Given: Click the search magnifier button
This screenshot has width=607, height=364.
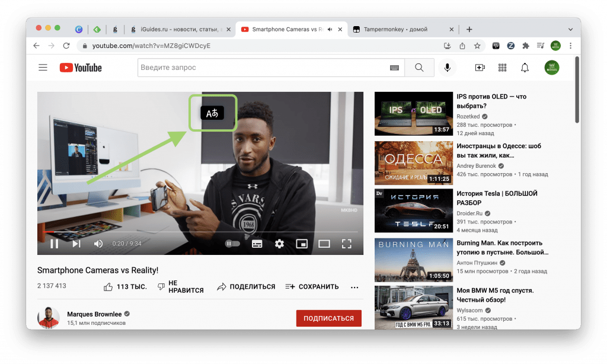Looking at the screenshot, I should (419, 68).
